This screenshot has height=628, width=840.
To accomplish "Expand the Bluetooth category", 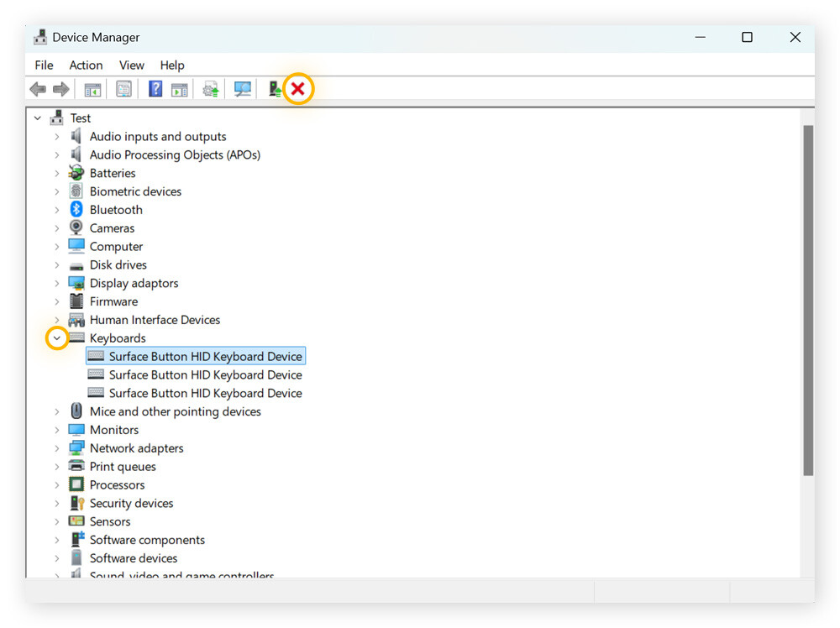I will click(57, 210).
